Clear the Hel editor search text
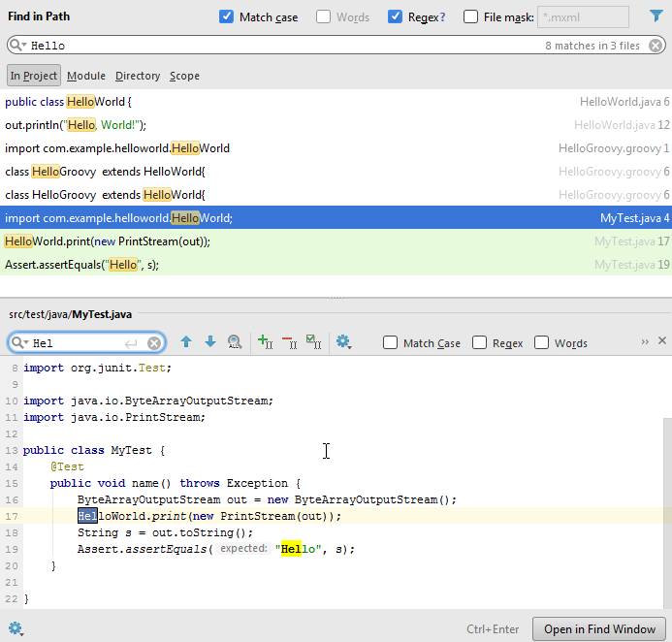 [154, 343]
